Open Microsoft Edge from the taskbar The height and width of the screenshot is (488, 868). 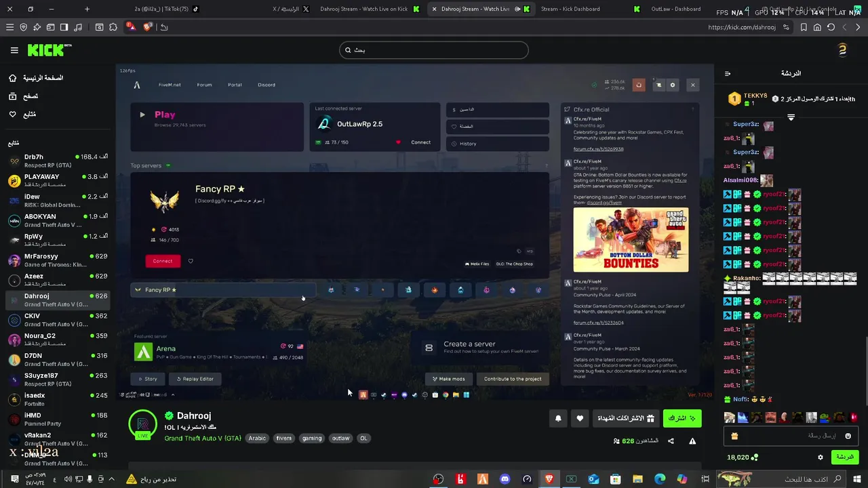pyautogui.click(x=660, y=479)
